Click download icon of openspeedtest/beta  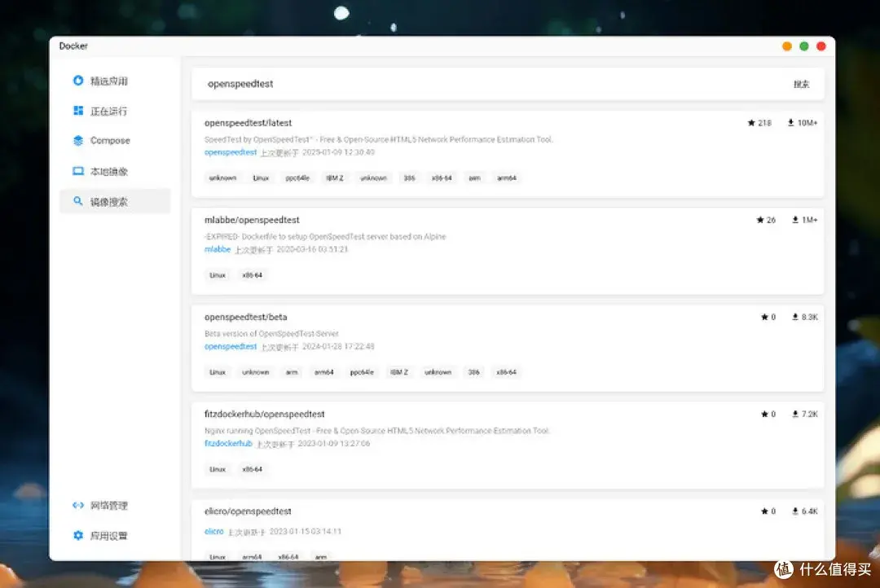tap(795, 317)
